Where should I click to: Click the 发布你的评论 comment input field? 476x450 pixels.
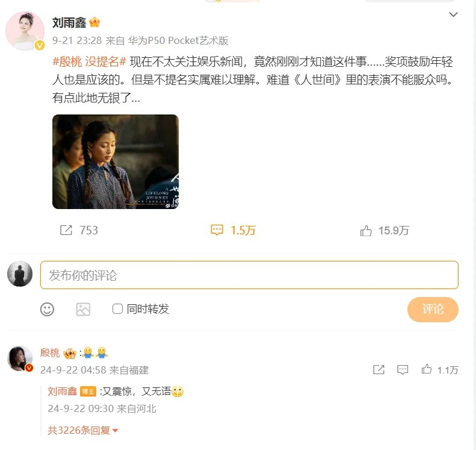click(x=249, y=275)
